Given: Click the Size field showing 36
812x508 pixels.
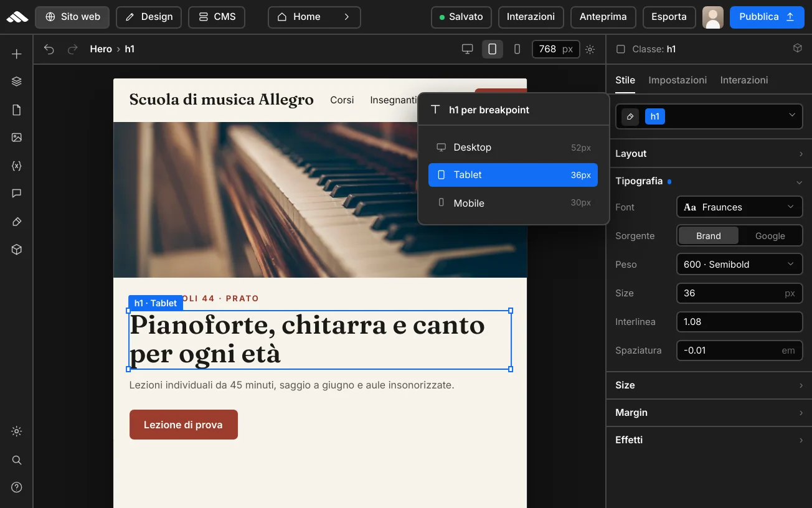Looking at the screenshot, I should (740, 293).
